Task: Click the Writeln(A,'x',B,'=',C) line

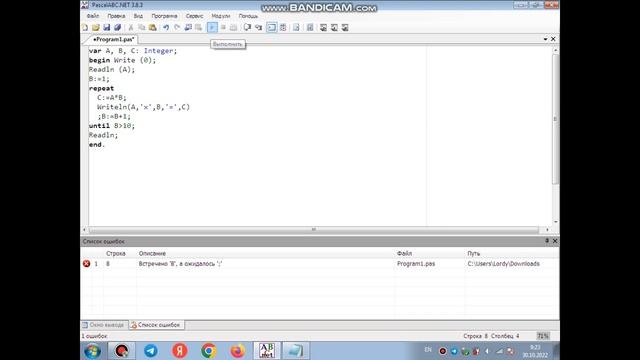Action: [143, 107]
